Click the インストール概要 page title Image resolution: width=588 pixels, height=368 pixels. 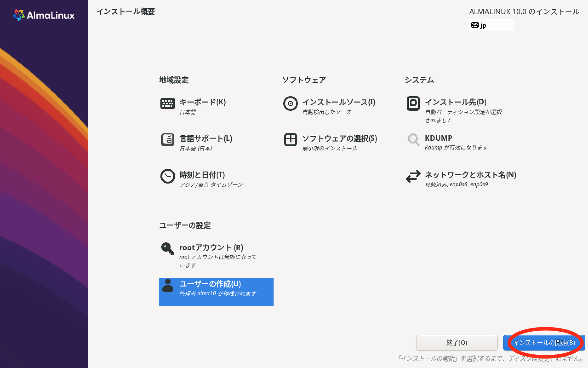pyautogui.click(x=126, y=11)
